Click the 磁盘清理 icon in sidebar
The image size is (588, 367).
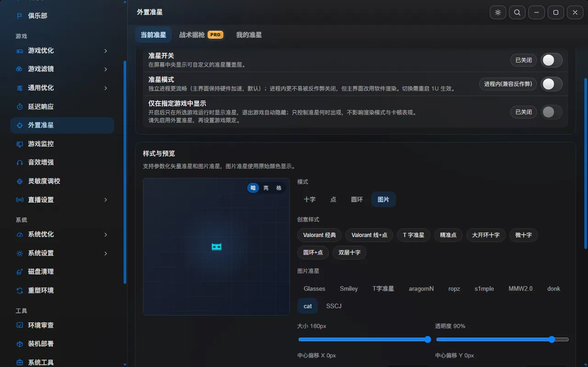click(20, 271)
